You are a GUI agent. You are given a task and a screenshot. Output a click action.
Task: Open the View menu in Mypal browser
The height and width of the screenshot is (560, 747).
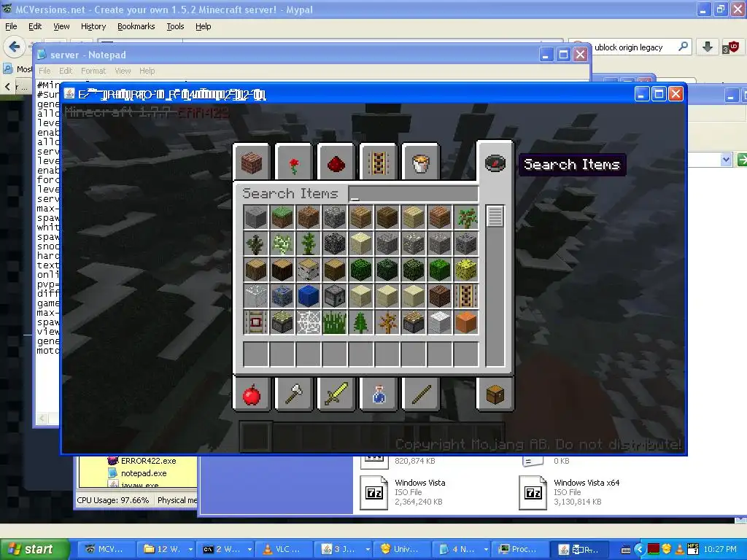61,26
